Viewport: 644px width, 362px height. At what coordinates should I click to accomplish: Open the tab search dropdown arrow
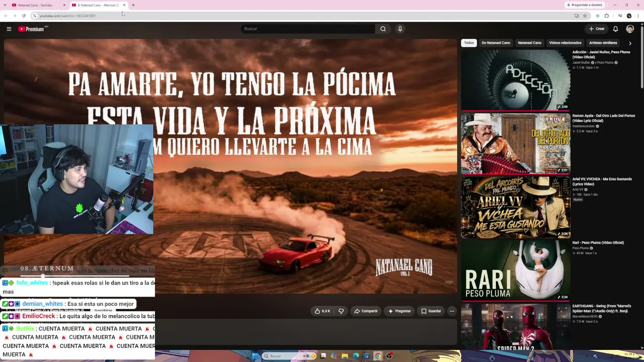(6, 5)
